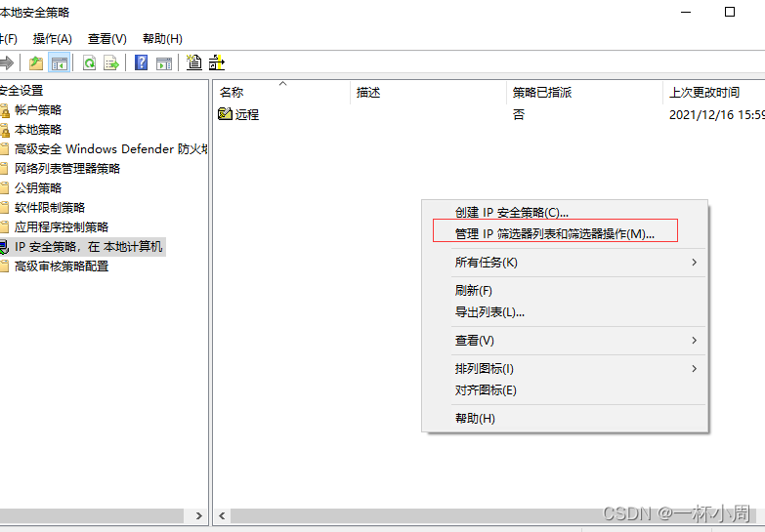765x532 pixels.
Task: Click the manage IP filter lists icon
Action: [217, 62]
